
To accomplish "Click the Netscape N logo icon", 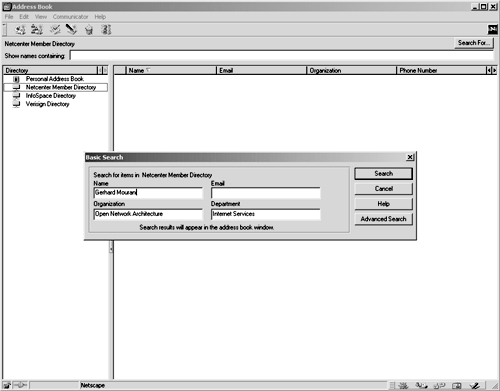I will (x=493, y=30).
